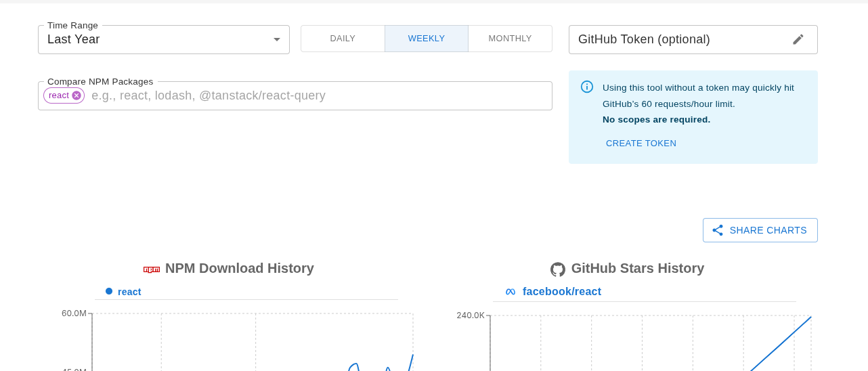Screen dimensions: 868x371
Task: Click the CREATE TOKEN link
Action: (641, 144)
